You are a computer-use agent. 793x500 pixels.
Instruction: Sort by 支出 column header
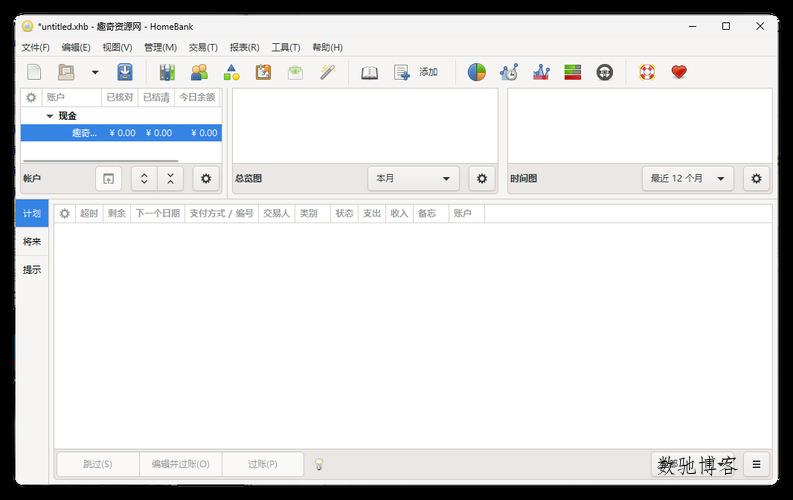pyautogui.click(x=372, y=213)
